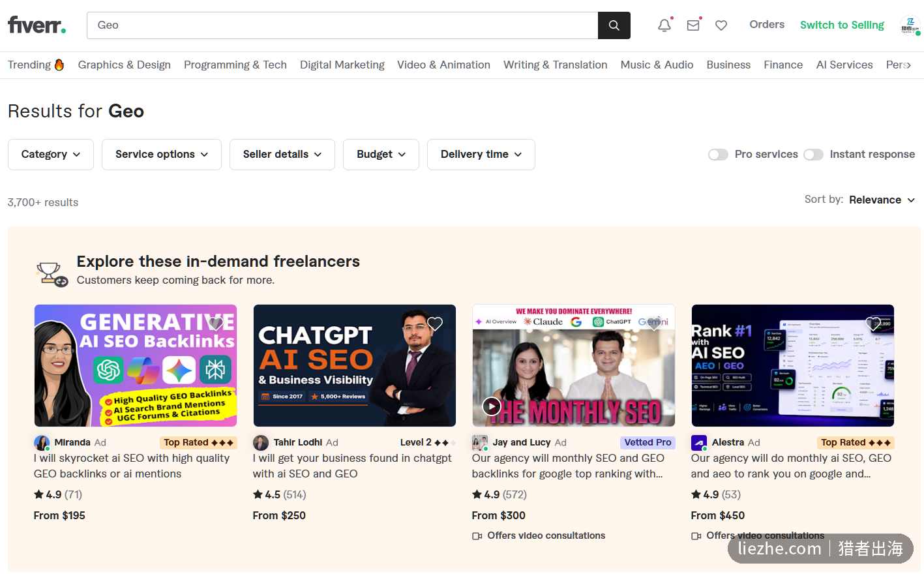Play the Jay and Lucy gig video
The height and width of the screenshot is (574, 924).
click(x=492, y=406)
